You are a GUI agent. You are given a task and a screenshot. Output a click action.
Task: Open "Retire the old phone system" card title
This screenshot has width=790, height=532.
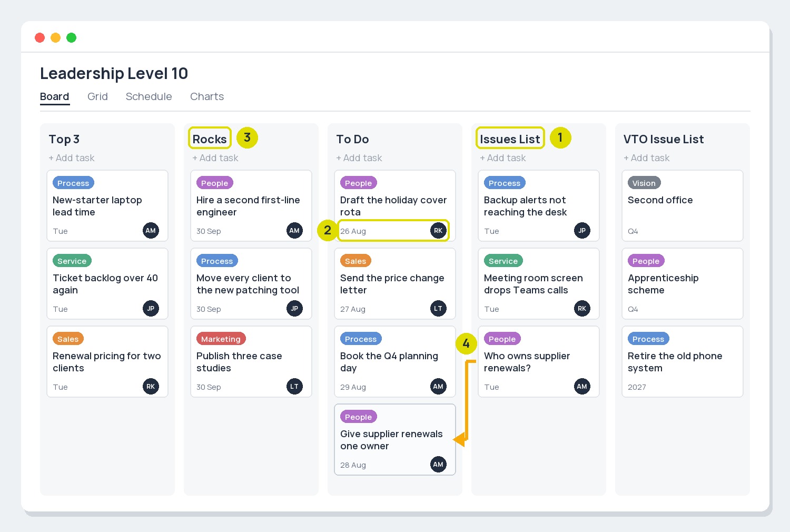point(675,362)
